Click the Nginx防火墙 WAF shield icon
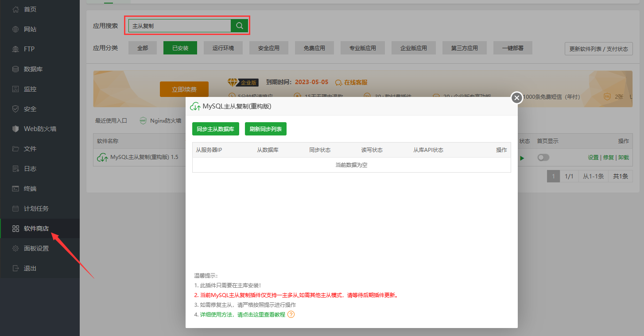 (143, 120)
